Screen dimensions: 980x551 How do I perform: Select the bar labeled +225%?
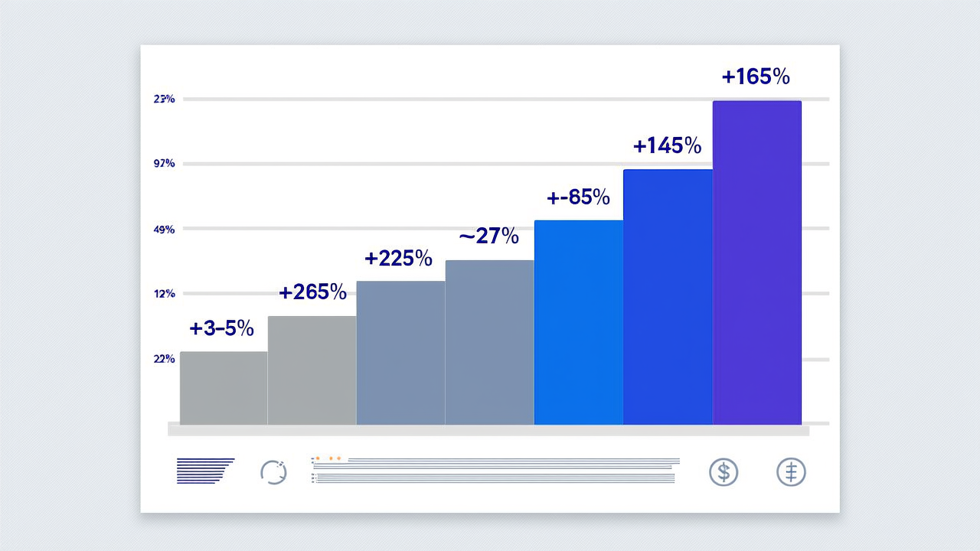point(401,353)
